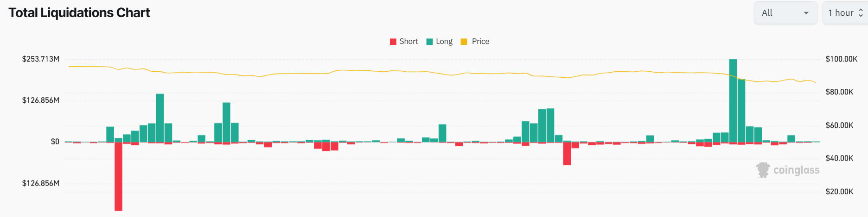
Task: Open the "All" exchange dropdown
Action: tap(785, 13)
